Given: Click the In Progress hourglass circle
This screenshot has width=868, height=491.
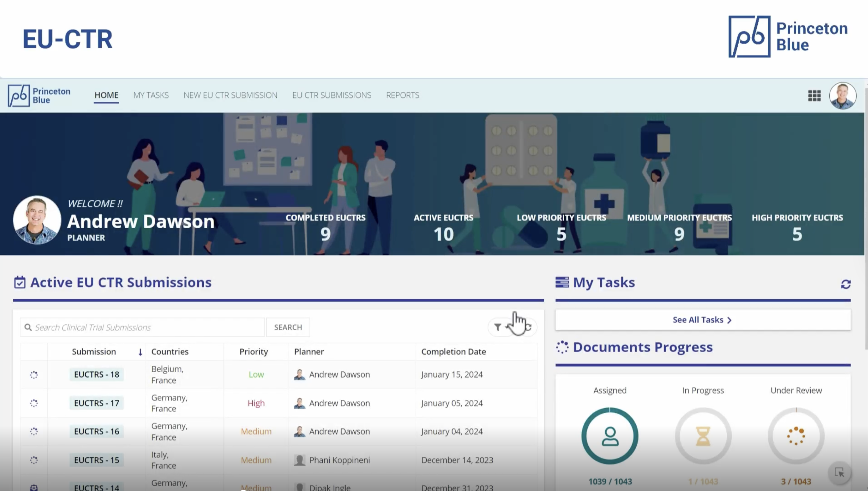Looking at the screenshot, I should click(703, 436).
